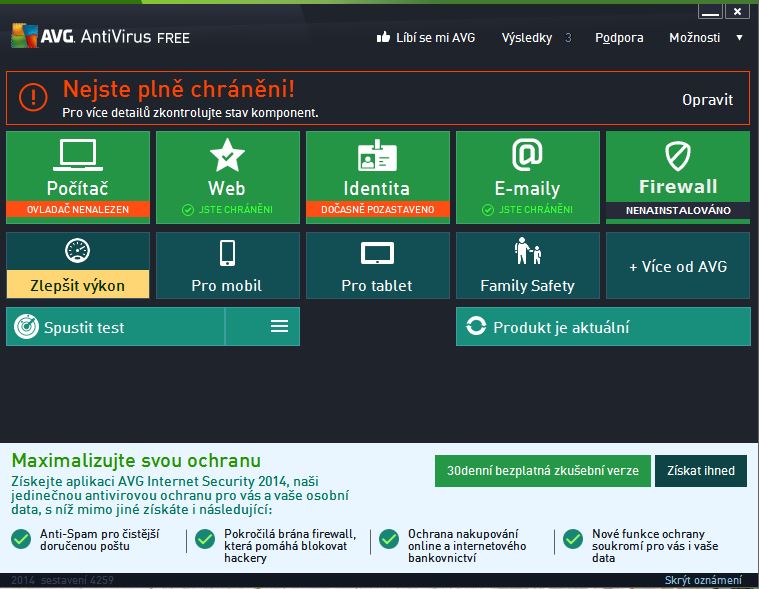759x589 pixels.
Task: Click the Pro tablet device icon
Action: tap(377, 253)
